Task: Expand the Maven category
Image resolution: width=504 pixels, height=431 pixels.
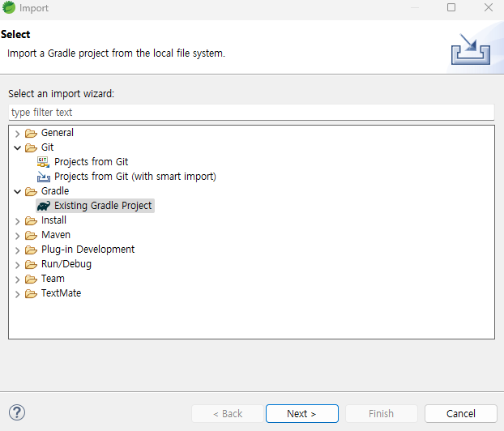Action: [x=17, y=236]
